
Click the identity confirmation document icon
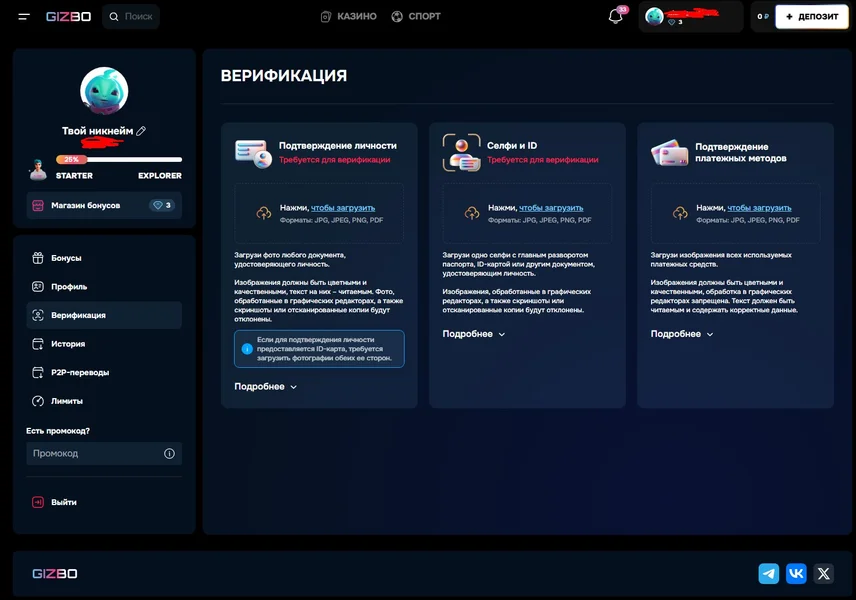pyautogui.click(x=253, y=153)
